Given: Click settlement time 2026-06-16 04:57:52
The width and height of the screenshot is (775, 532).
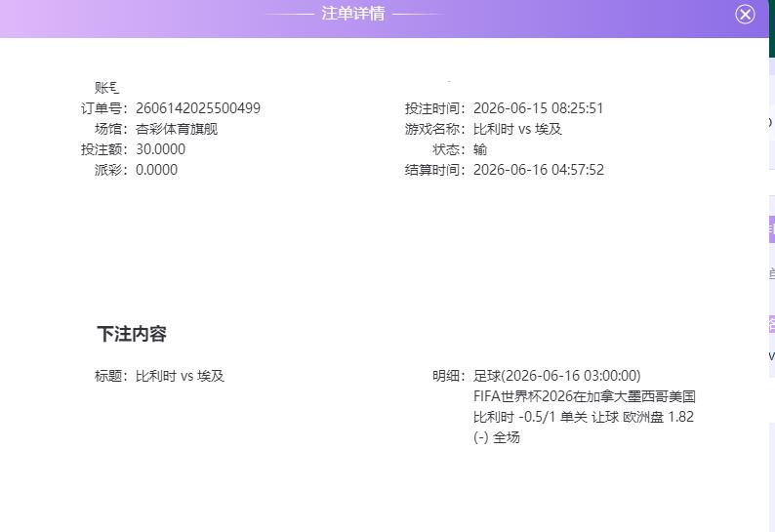Looking at the screenshot, I should 539,170.
